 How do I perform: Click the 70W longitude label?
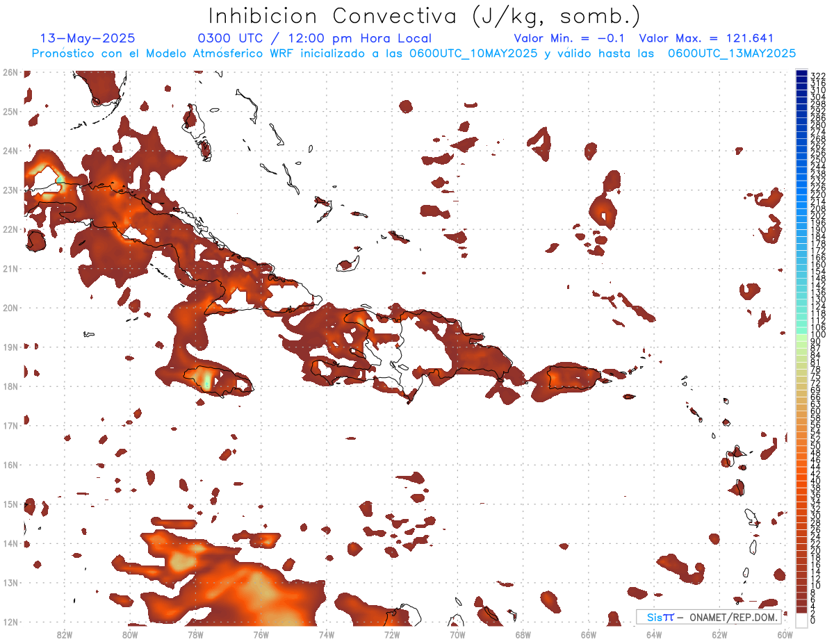[x=457, y=634]
